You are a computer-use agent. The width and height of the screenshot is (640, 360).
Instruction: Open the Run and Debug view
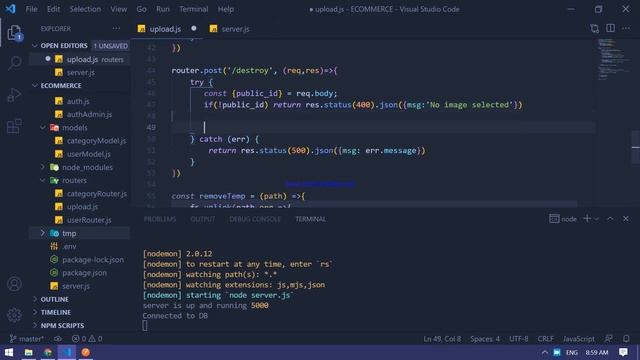click(14, 95)
